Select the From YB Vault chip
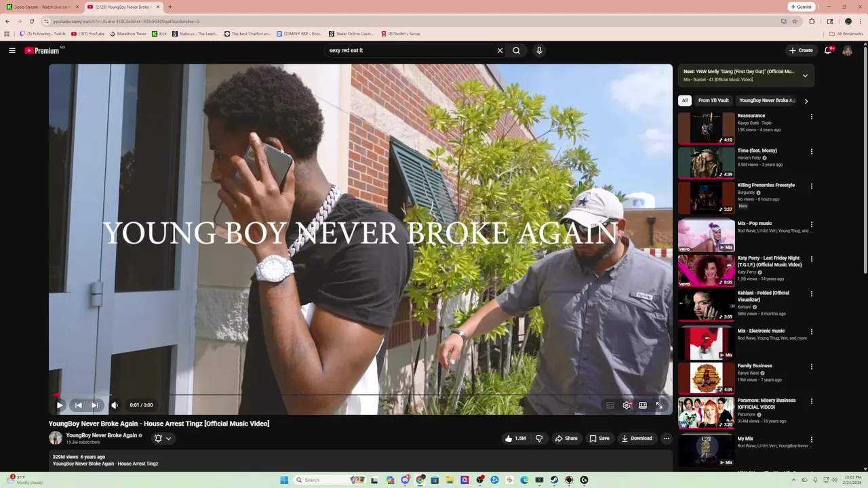Screen dimensions: 868x488 coord(713,100)
